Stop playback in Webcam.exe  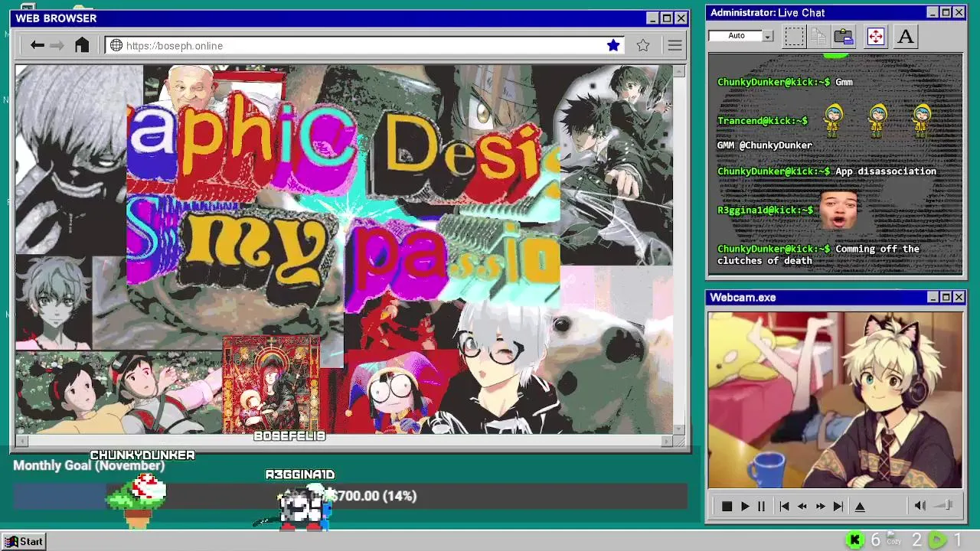coord(727,506)
